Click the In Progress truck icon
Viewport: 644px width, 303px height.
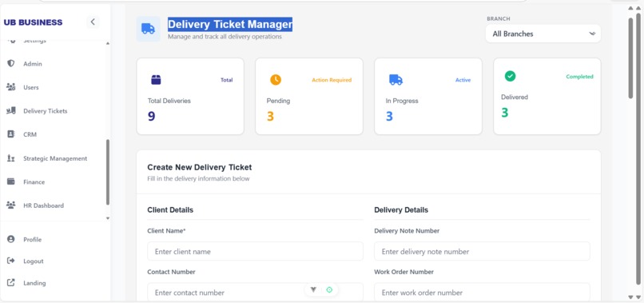point(396,80)
